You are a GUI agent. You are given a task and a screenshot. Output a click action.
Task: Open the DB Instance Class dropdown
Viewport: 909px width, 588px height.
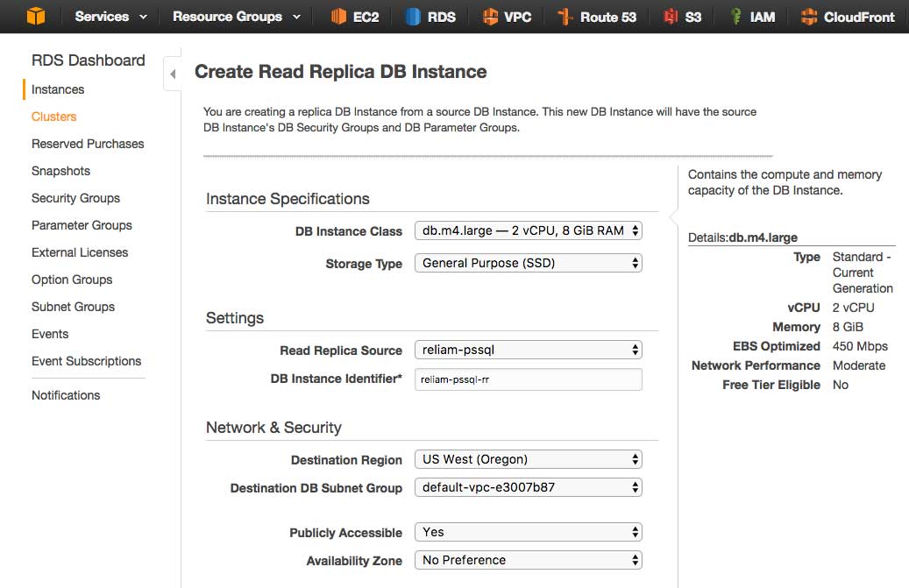tap(528, 230)
